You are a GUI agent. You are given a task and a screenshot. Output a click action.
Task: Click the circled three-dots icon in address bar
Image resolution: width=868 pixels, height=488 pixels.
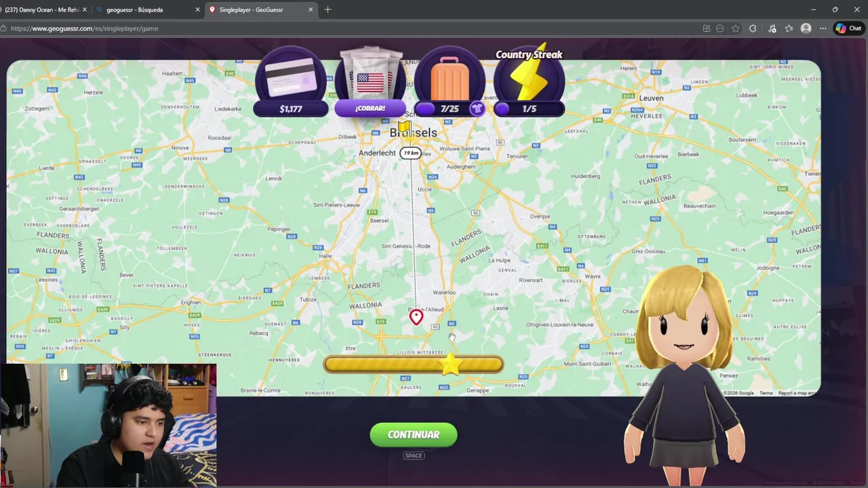tap(720, 28)
